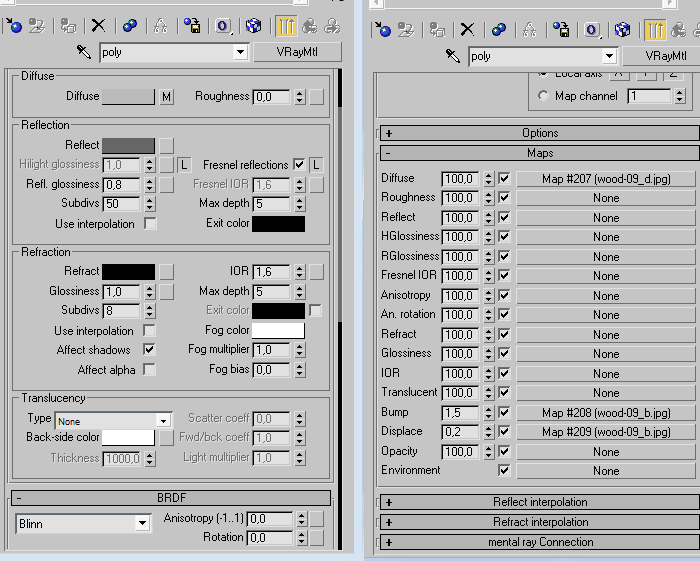The image size is (700, 561).
Task: Open Material ID Channel flyout in right panel
Action: [x=592, y=29]
